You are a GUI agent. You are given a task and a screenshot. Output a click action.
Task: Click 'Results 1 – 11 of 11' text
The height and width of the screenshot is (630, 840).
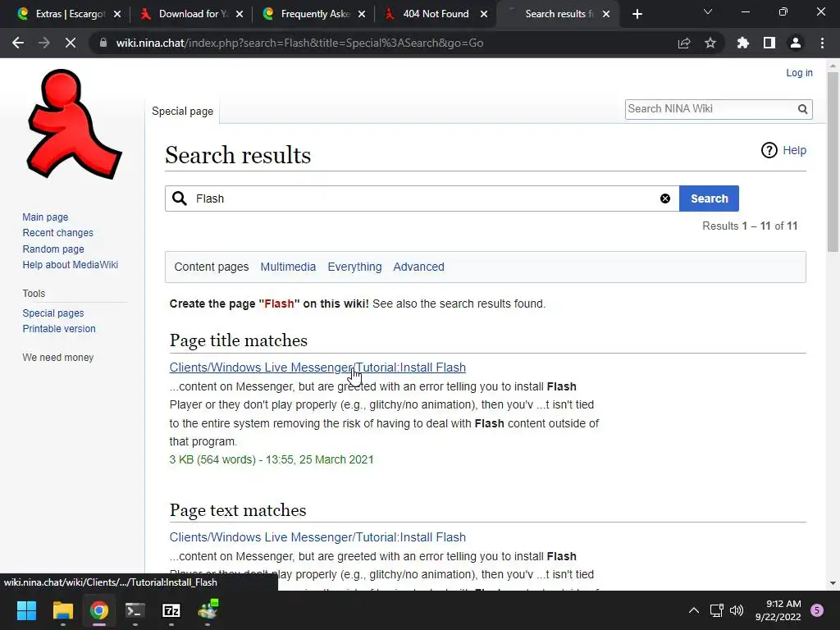pos(750,226)
